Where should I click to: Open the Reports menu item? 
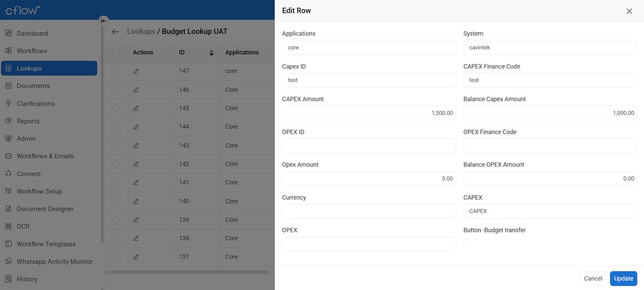(x=28, y=121)
